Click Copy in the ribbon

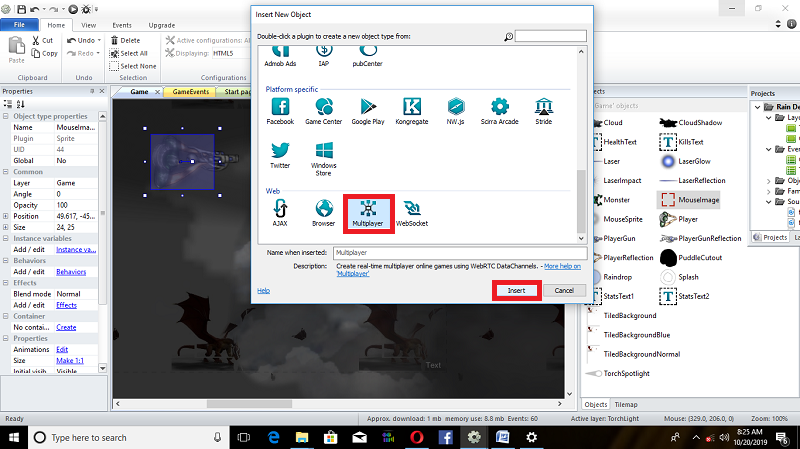44,53
